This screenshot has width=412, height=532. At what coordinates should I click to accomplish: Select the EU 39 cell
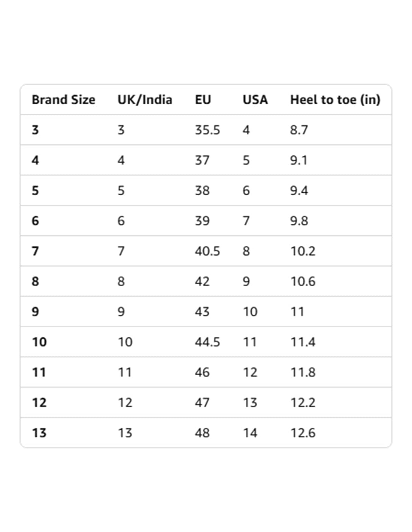[202, 221]
